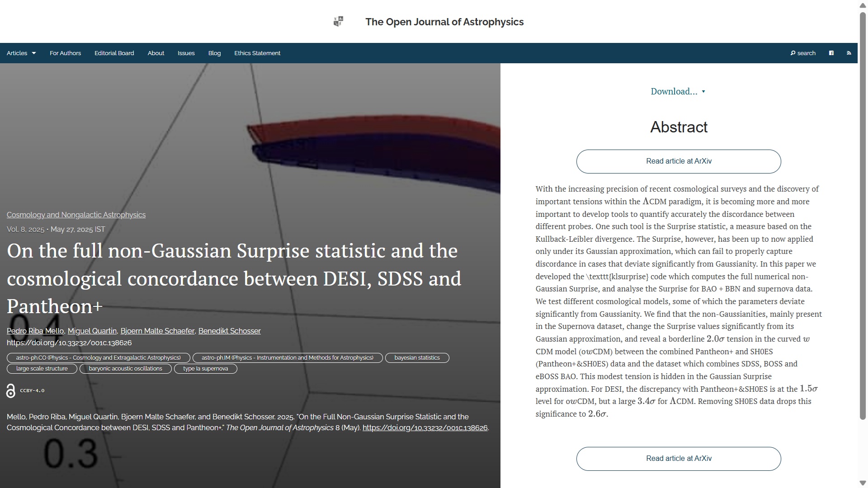Viewport: 868px width, 488px height.
Task: Click the vertical page scrollbar thumb
Action: (x=863, y=217)
